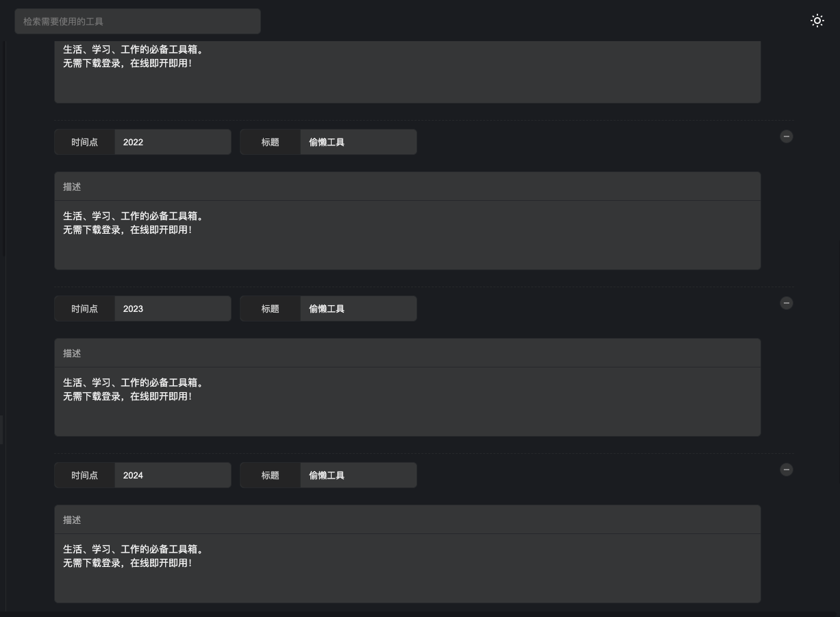Screen dimensions: 840x617
Task: Remove the 2022 timeline entry with minus icon
Action: (787, 136)
